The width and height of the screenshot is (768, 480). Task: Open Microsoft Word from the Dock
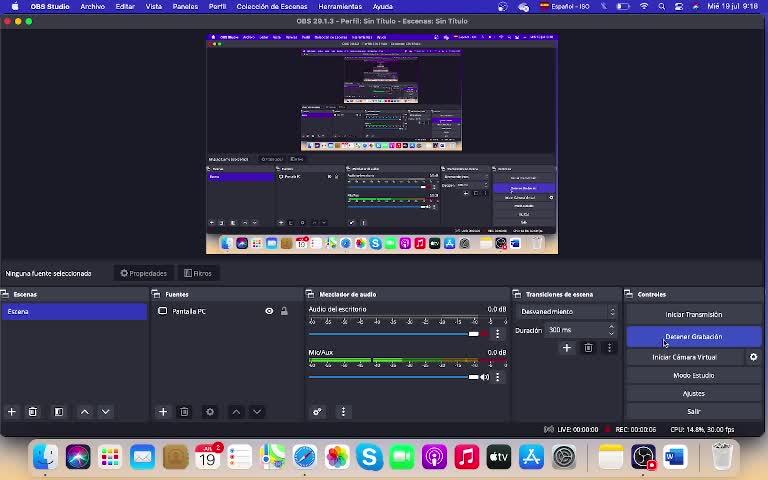point(675,456)
